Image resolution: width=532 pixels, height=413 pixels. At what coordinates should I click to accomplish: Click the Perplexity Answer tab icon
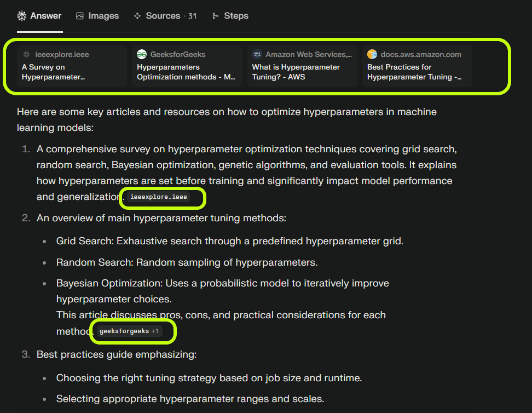[x=22, y=16]
